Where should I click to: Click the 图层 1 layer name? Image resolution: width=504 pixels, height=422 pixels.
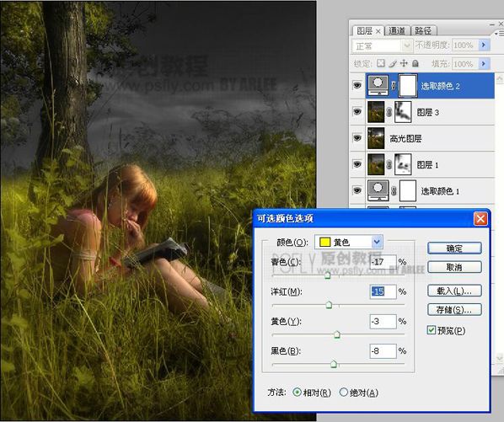[428, 165]
